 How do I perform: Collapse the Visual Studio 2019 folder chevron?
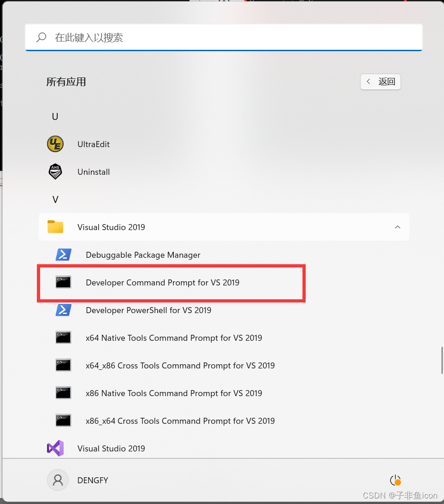tap(397, 227)
